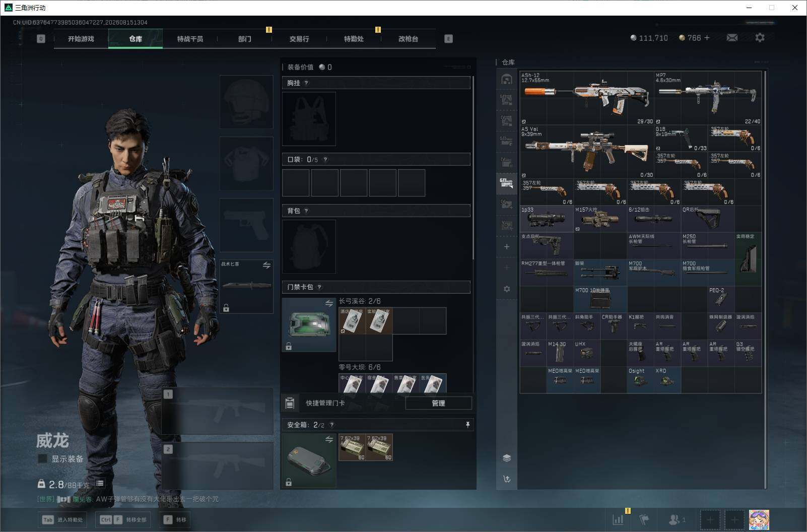Screen dimensions: 807x532
Task: Click the player avatar at bottom right
Action: [759, 519]
